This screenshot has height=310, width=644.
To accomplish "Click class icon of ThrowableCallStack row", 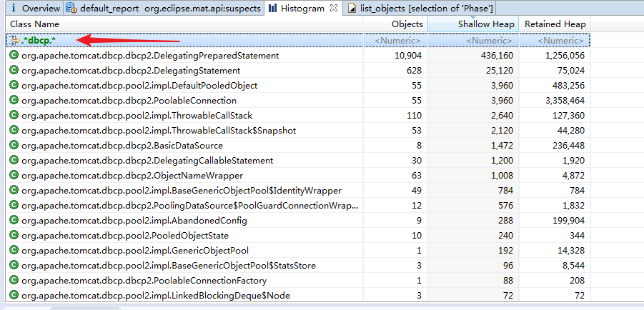I will [14, 116].
